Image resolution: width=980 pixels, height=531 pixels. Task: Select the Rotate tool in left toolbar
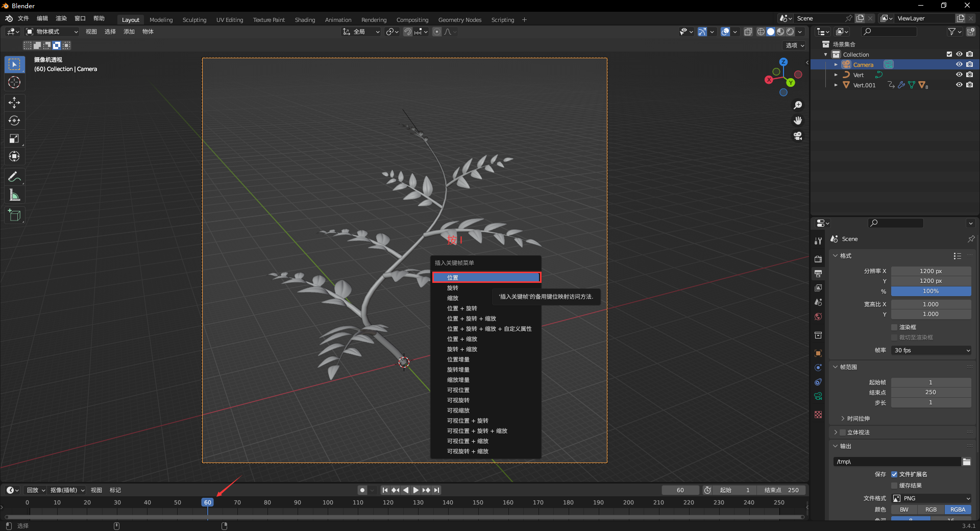point(14,120)
